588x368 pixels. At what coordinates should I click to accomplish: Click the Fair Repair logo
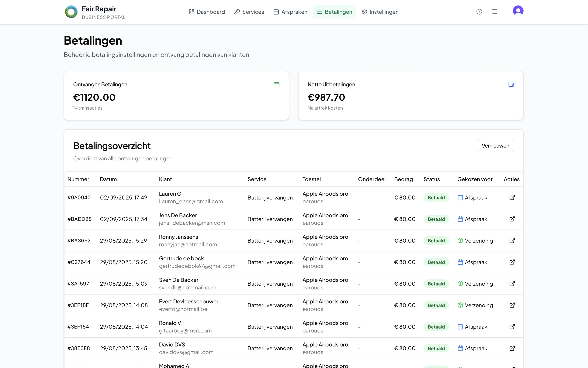[71, 12]
